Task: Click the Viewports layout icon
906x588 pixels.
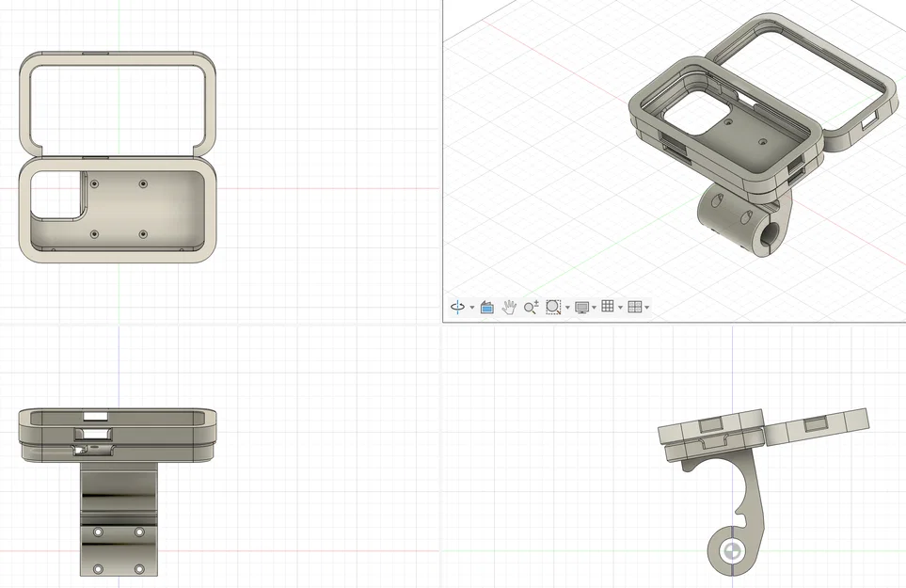Action: (634, 307)
